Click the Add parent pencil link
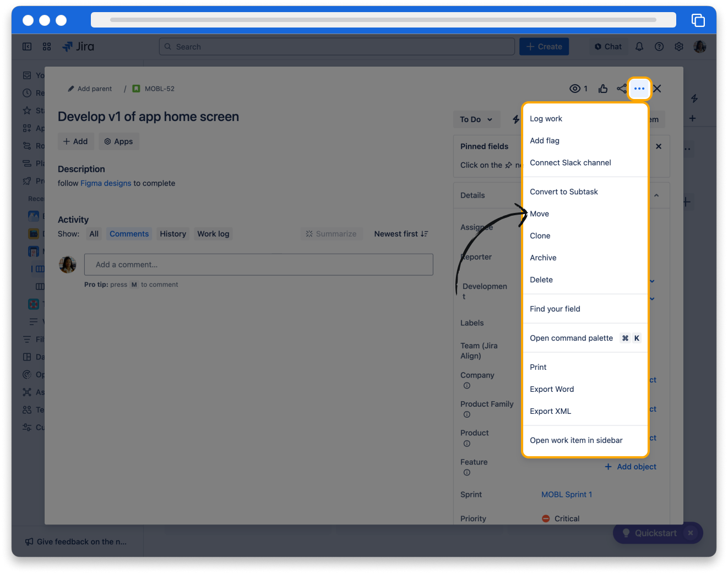This screenshot has height=574, width=728. pyautogui.click(x=90, y=89)
